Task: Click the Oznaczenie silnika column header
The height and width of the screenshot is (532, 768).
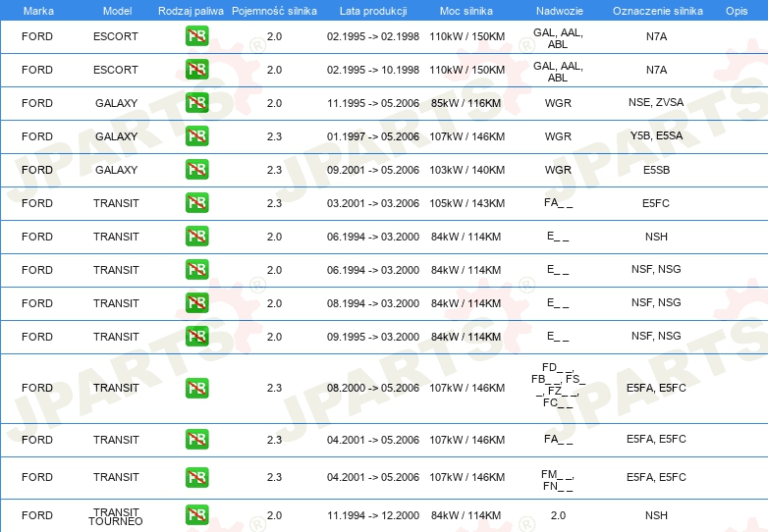Action: (x=658, y=11)
